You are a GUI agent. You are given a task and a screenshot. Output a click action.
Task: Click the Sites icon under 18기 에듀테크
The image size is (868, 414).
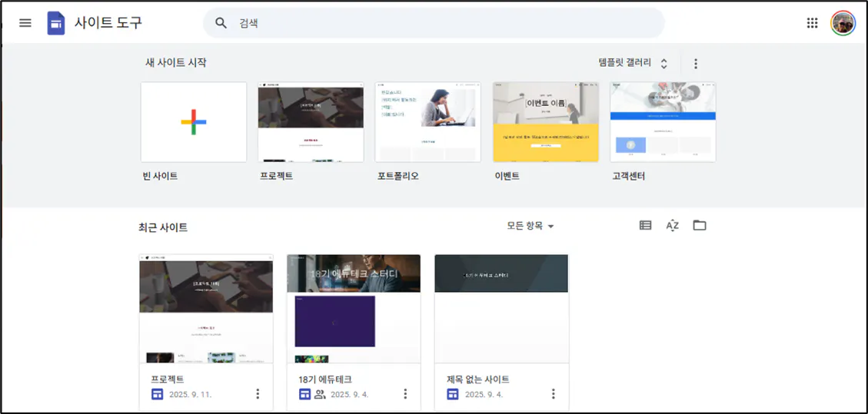(x=304, y=394)
